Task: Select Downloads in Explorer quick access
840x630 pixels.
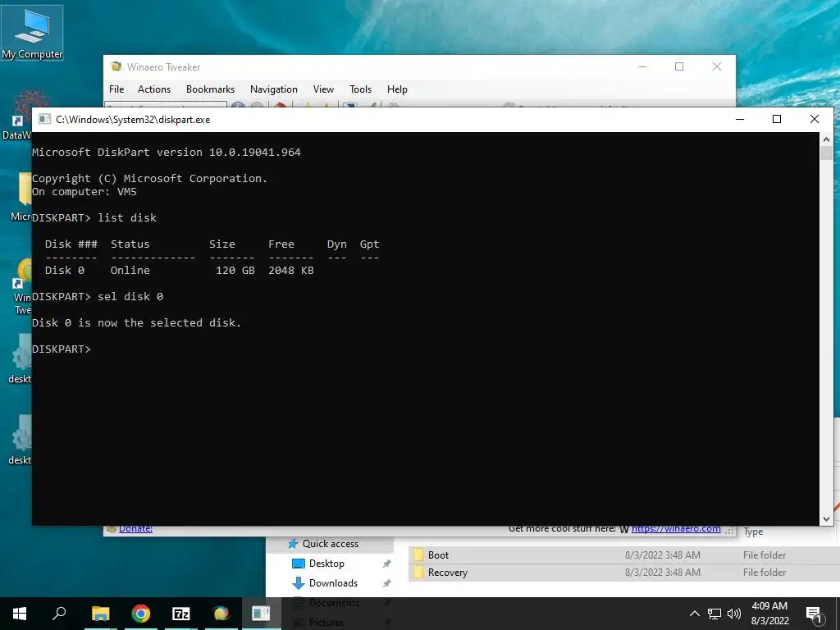Action: [x=333, y=583]
